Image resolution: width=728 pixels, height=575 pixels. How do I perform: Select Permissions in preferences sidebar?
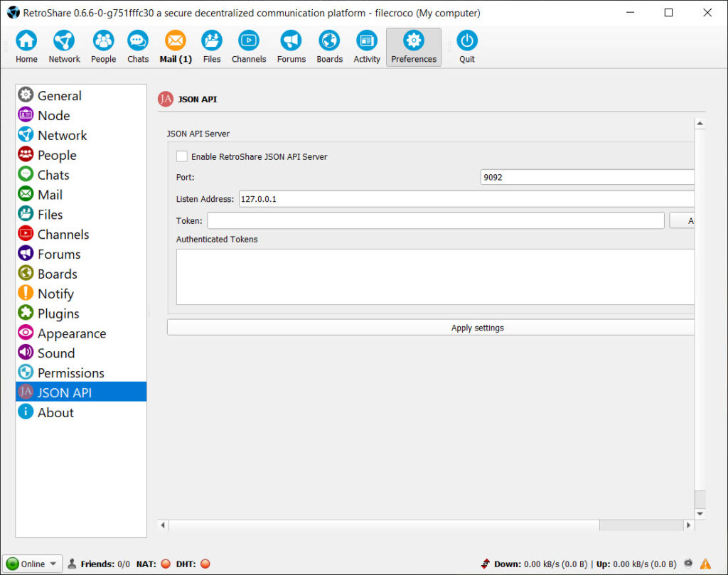81,373
